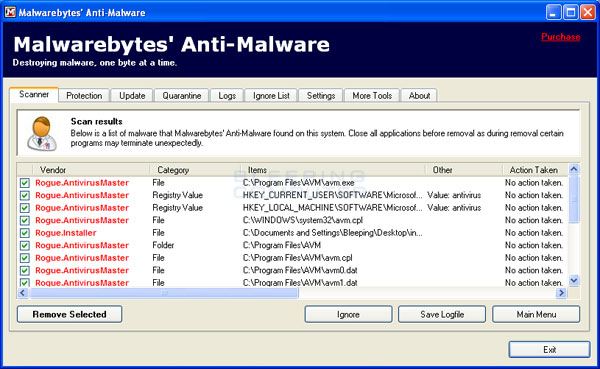Viewport: 600px width, 369px height.
Task: Click Save Logfile button
Action: [x=442, y=314]
